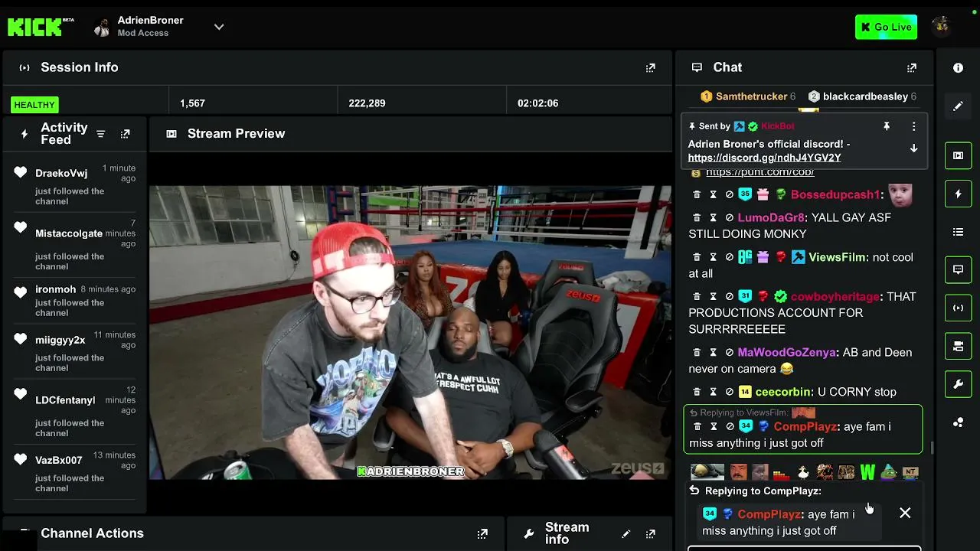Select Mistaccolgate in the Activity Feed
The image size is (980, 551).
coord(69,233)
